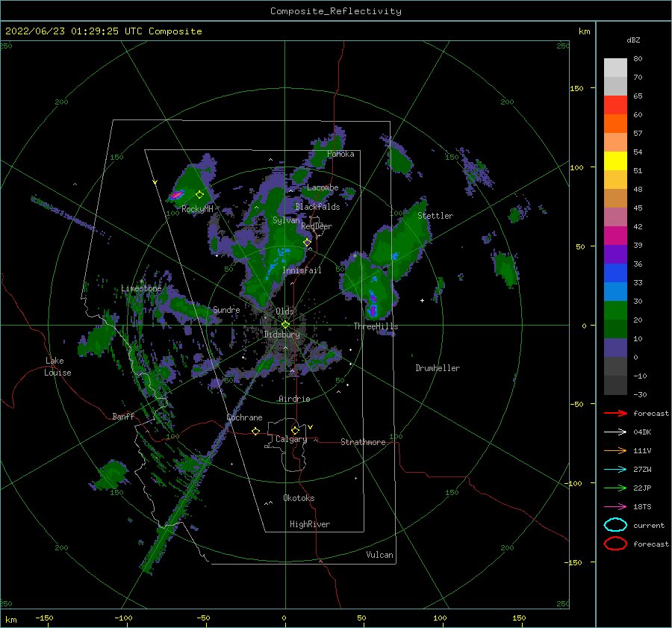Click the magenta storm cell west of RockyMH
672x628 pixels.
point(176,196)
